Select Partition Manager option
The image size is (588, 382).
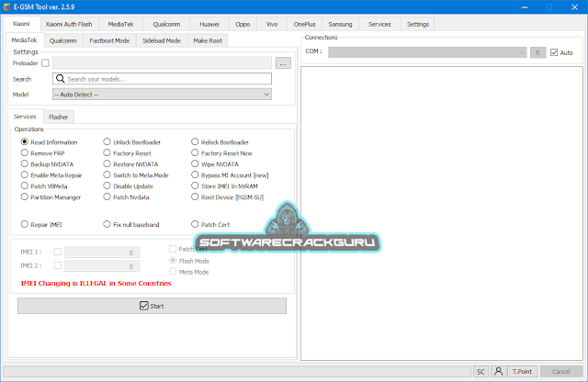coord(51,197)
